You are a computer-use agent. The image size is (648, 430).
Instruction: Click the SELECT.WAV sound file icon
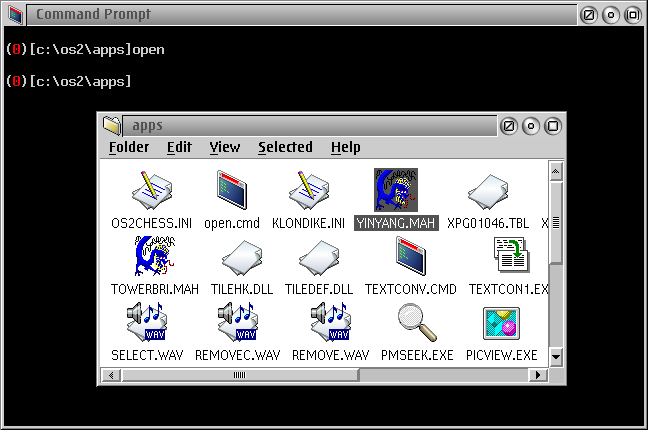click(x=147, y=322)
